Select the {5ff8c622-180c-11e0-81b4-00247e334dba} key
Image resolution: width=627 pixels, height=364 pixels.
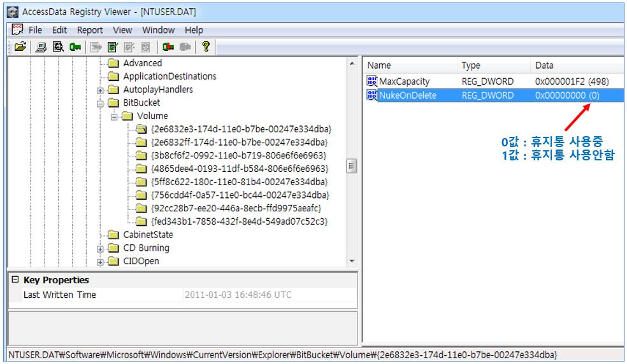point(239,182)
